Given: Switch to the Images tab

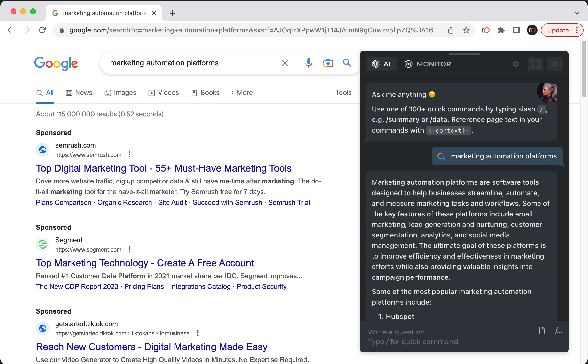Looking at the screenshot, I should [x=120, y=93].
